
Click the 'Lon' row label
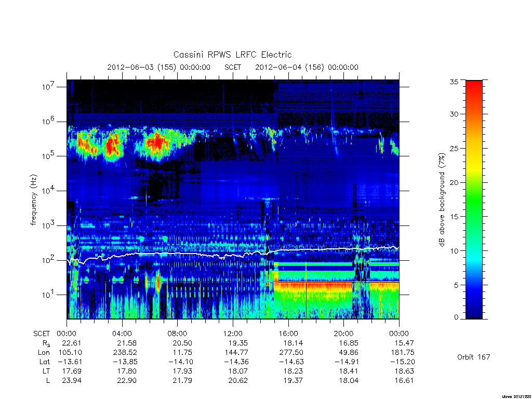pyautogui.click(x=44, y=353)
